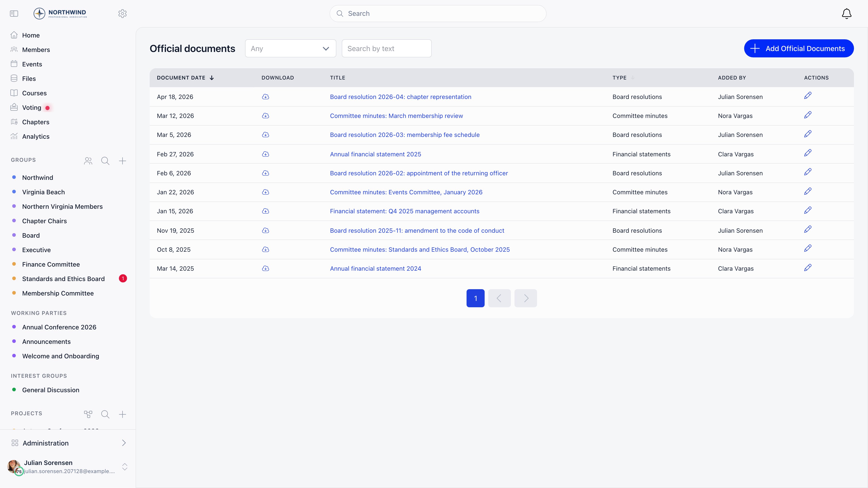Screen dimensions: 868x488
Task: Collapse the sidebar panel icon
Action: [x=14, y=14]
